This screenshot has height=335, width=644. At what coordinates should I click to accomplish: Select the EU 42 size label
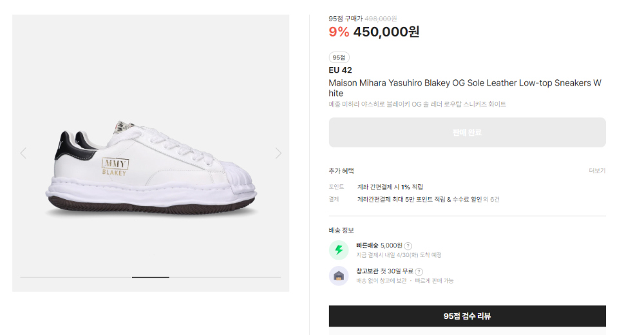click(341, 70)
